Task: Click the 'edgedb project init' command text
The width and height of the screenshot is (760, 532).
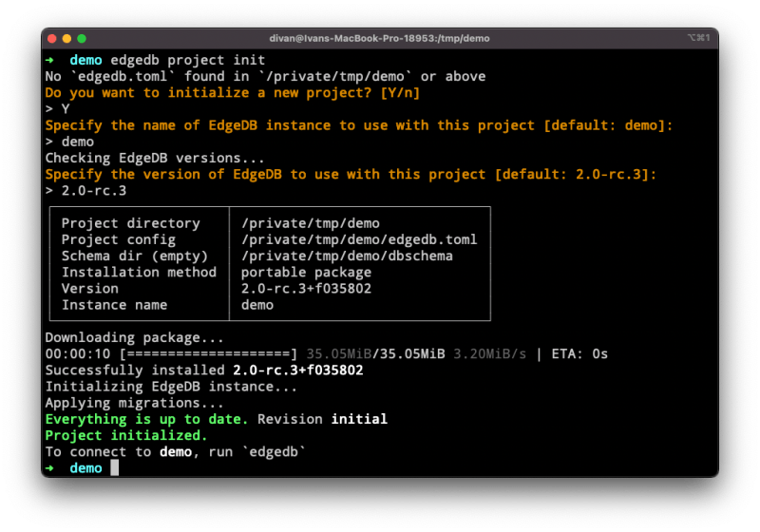Action: click(187, 60)
